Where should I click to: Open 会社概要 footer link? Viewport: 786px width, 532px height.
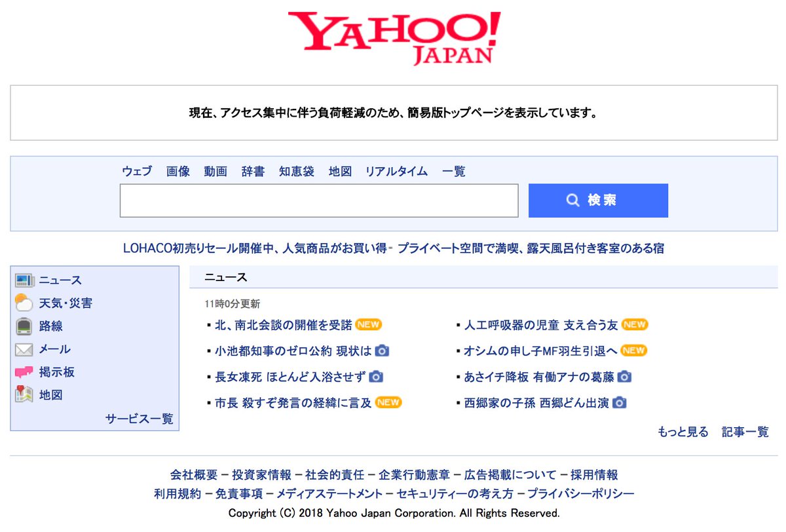[194, 475]
